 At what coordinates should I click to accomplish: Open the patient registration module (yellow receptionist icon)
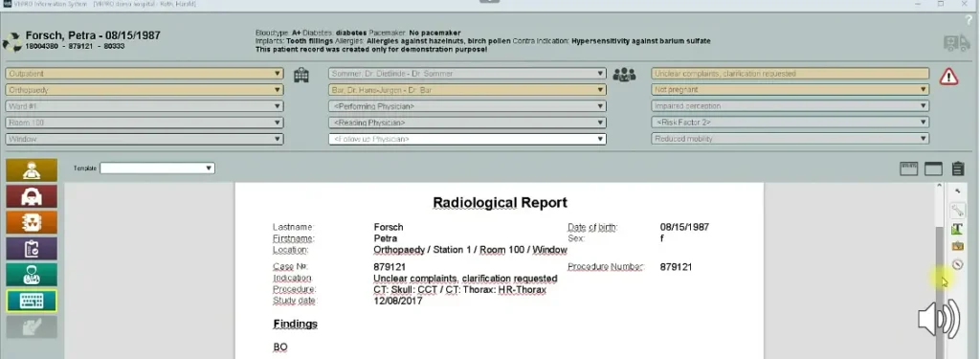coord(32,170)
